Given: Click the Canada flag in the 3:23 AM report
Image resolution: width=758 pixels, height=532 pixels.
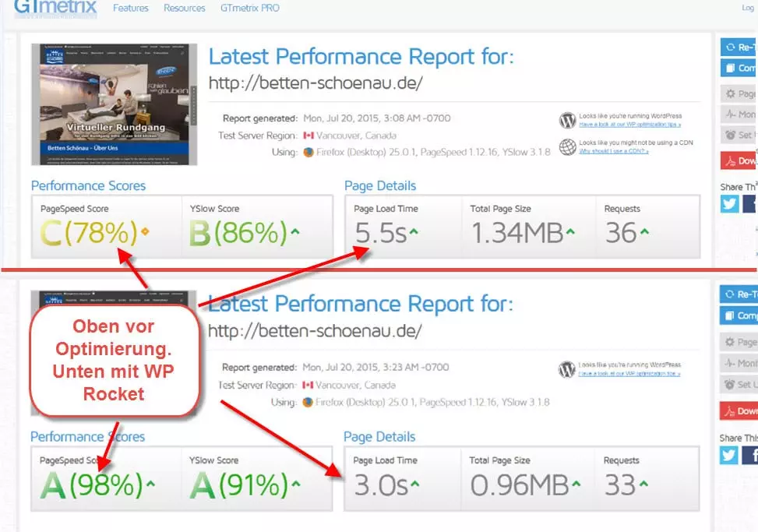Looking at the screenshot, I should [308, 385].
